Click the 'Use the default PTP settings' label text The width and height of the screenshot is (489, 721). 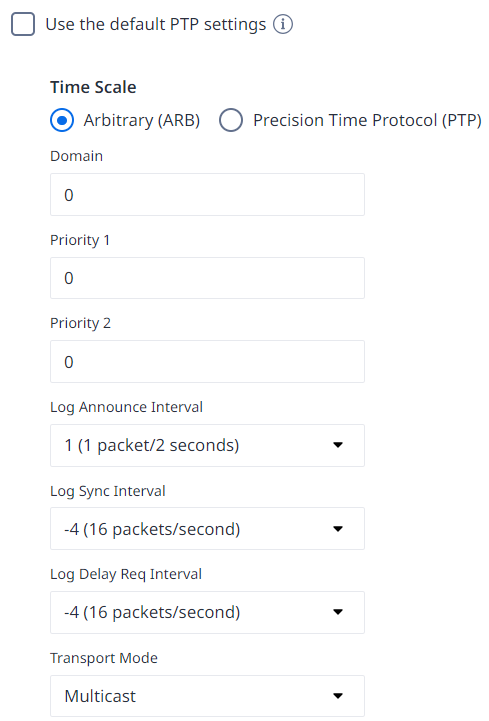[155, 24]
